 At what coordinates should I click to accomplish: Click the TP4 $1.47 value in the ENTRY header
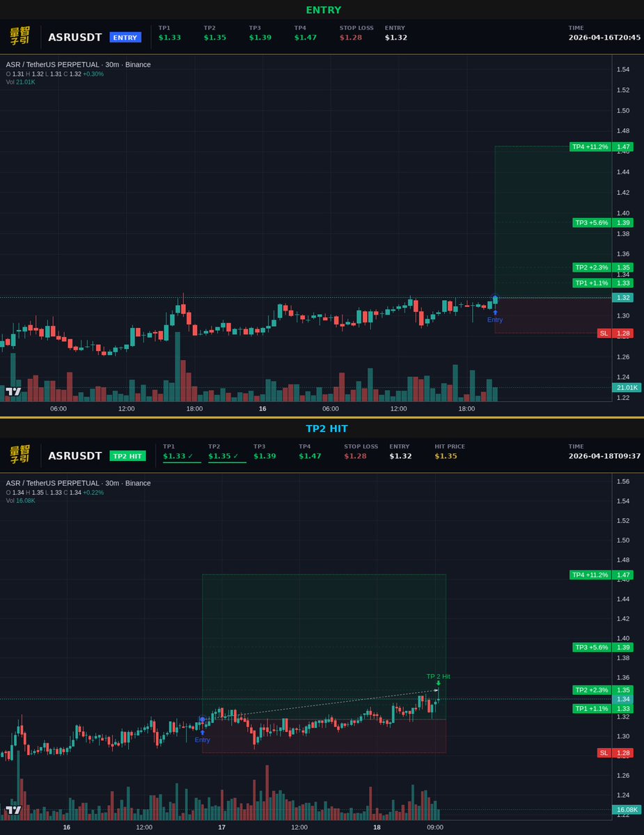click(x=306, y=38)
